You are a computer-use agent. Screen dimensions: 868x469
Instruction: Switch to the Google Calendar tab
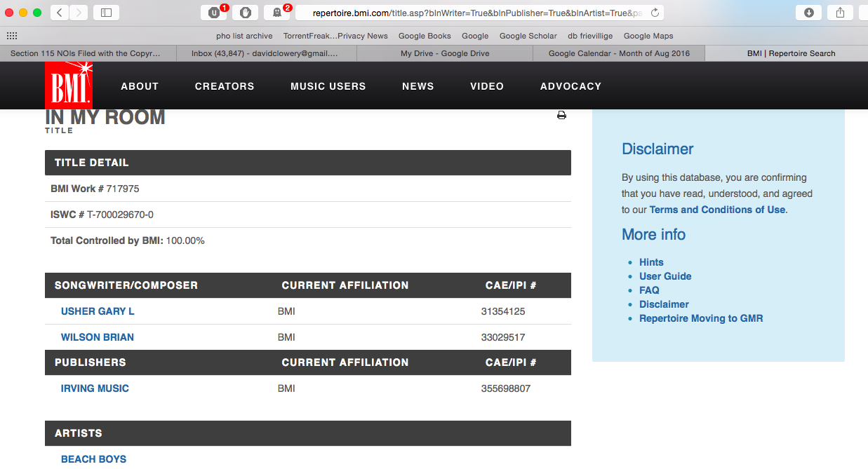(x=619, y=53)
